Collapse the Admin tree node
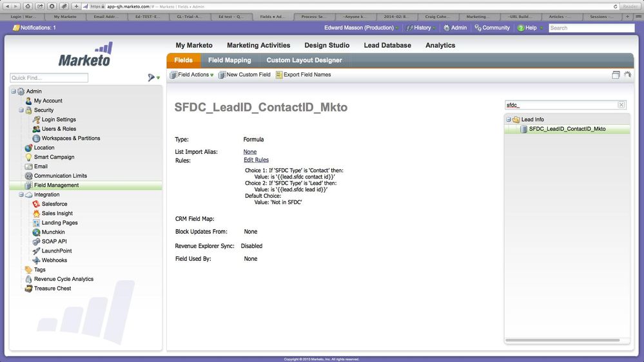This screenshot has width=644, height=362. (x=14, y=91)
